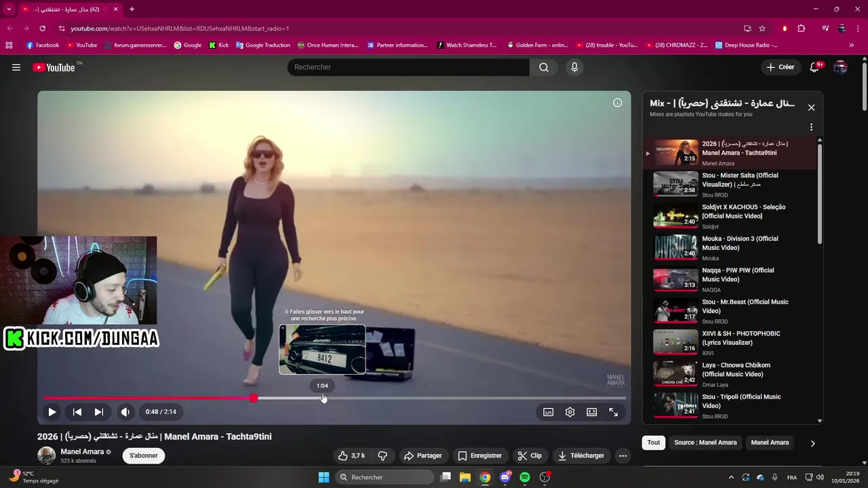Open the more actions ellipsis below video
Viewport: 868px width, 488px height.
623,455
